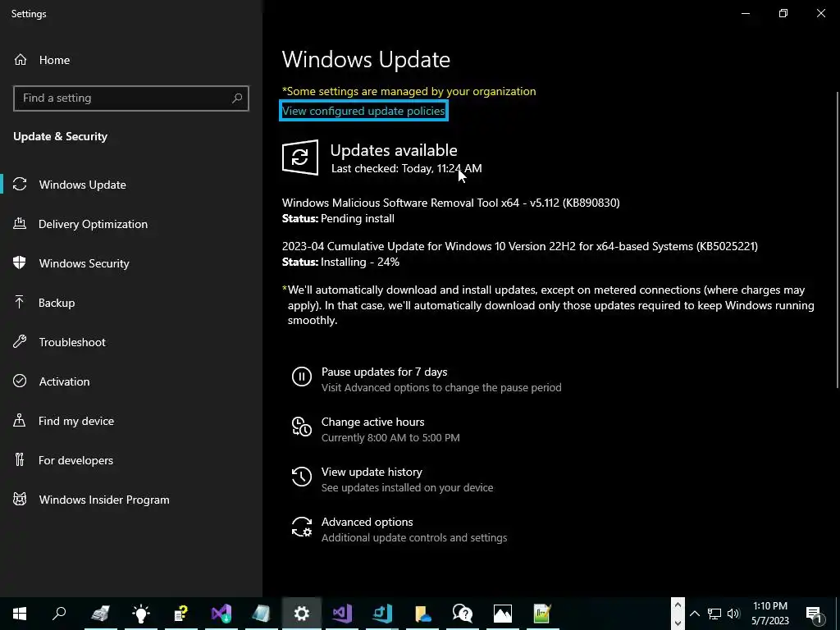Screen dimensions: 840x630
Task: Click the settings page vertical scrollbar
Action: (x=837, y=240)
